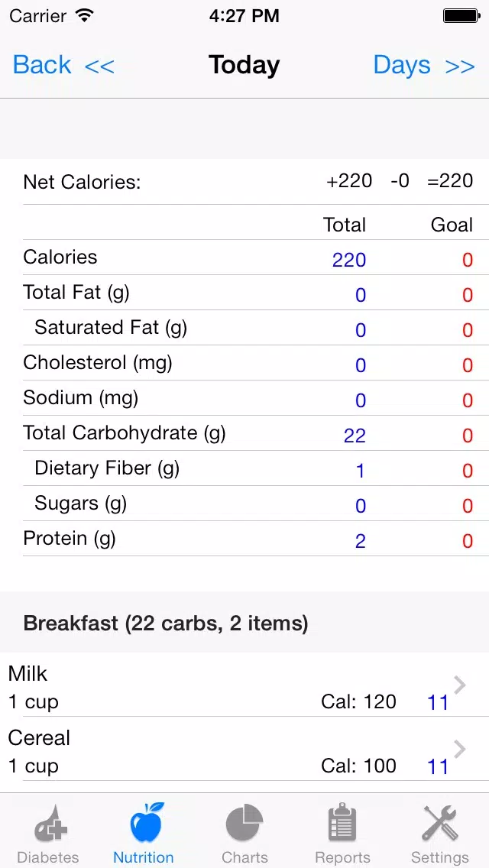The image size is (489, 868).
Task: Open the Settings tools icon
Action: click(x=439, y=823)
